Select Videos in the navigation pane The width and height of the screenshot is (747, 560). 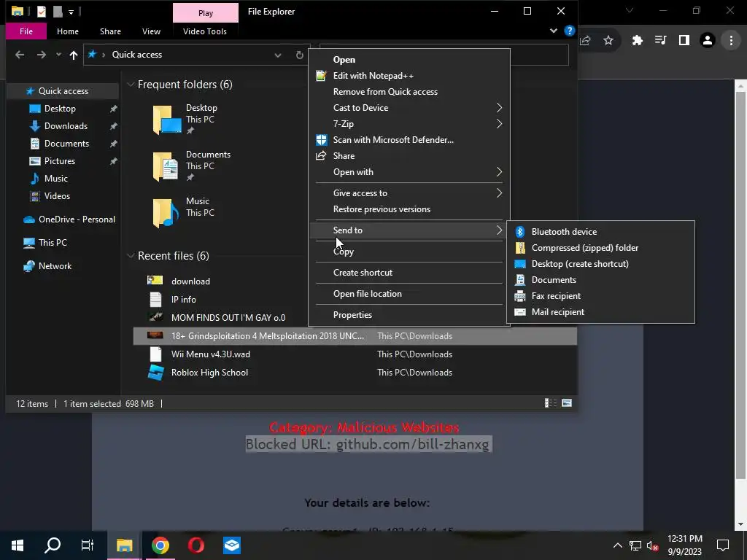tap(57, 196)
